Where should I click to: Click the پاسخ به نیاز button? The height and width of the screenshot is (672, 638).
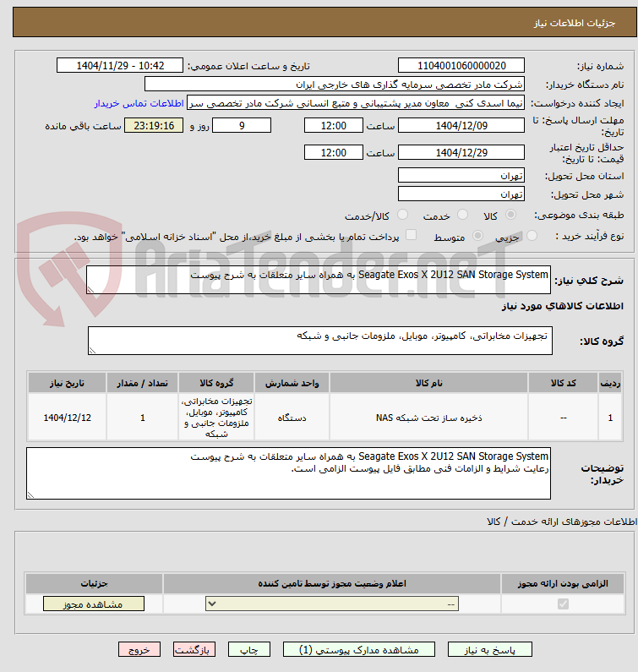pos(490,650)
